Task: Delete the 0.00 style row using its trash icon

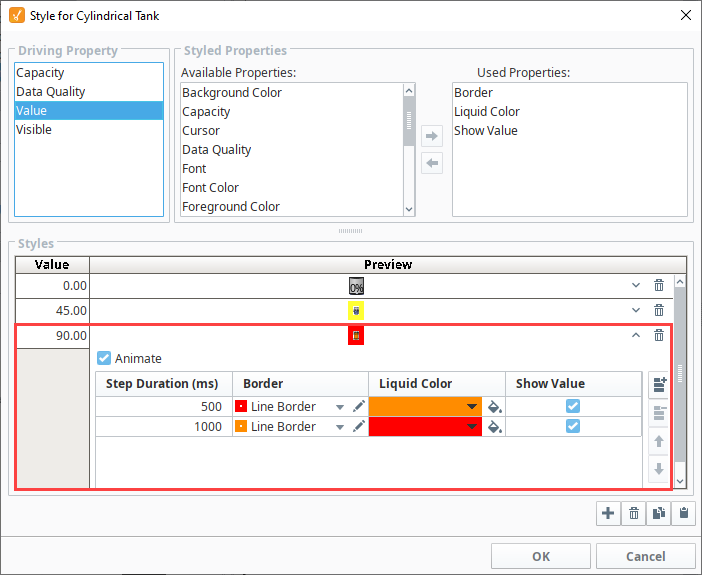Action: point(659,285)
